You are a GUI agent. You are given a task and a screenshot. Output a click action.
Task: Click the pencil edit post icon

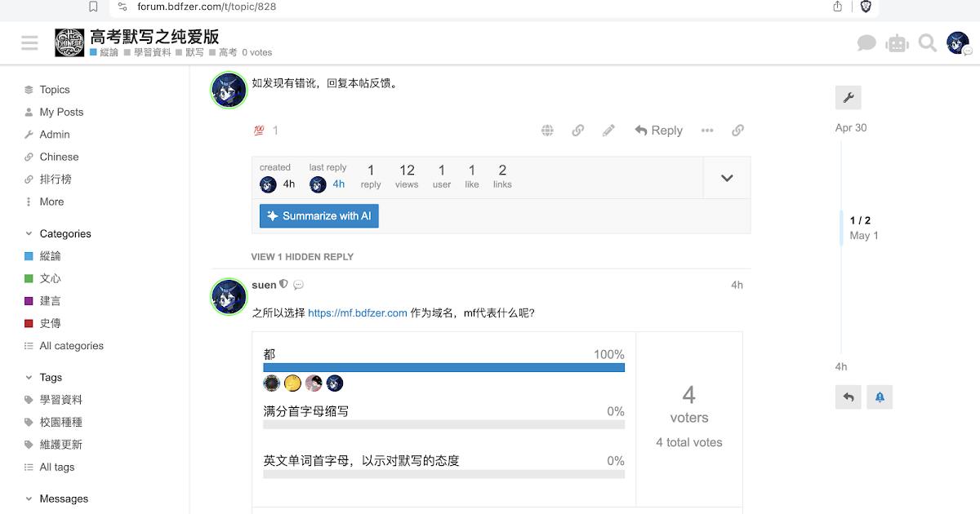[608, 131]
